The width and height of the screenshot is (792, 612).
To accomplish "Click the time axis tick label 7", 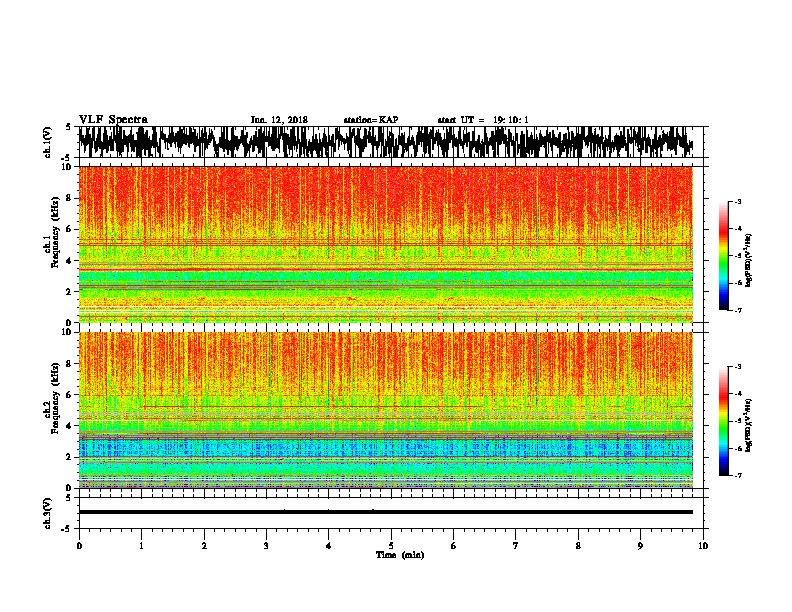I will coord(516,546).
